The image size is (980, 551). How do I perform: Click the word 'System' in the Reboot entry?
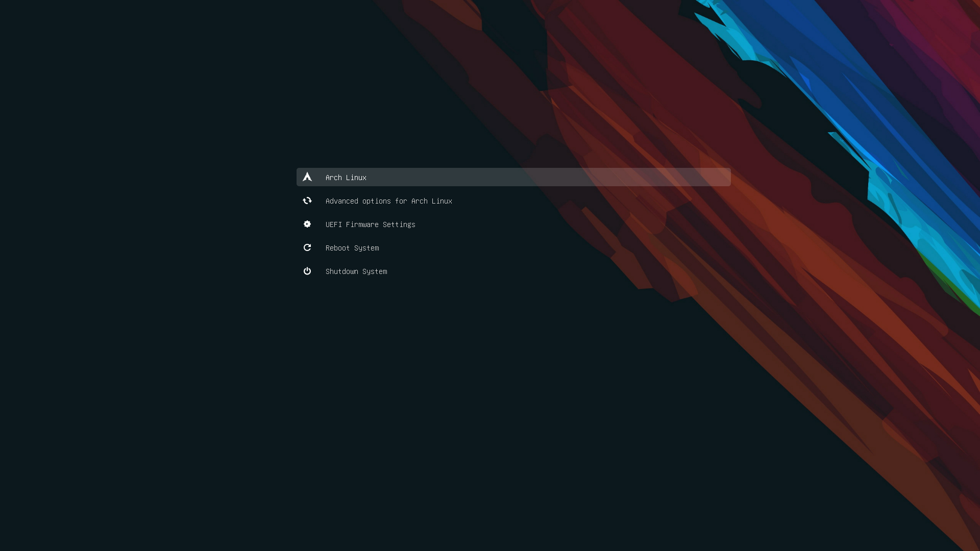point(366,248)
